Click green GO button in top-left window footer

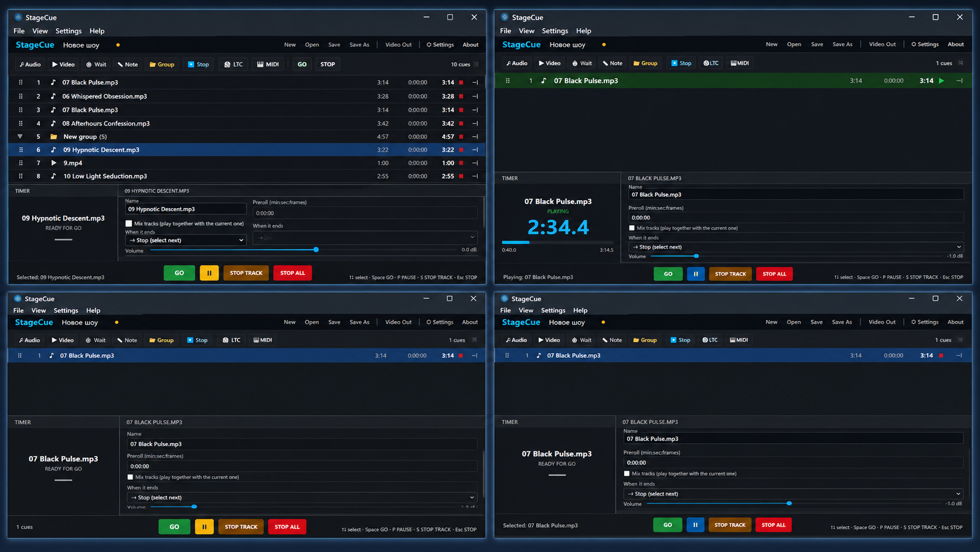(x=179, y=273)
